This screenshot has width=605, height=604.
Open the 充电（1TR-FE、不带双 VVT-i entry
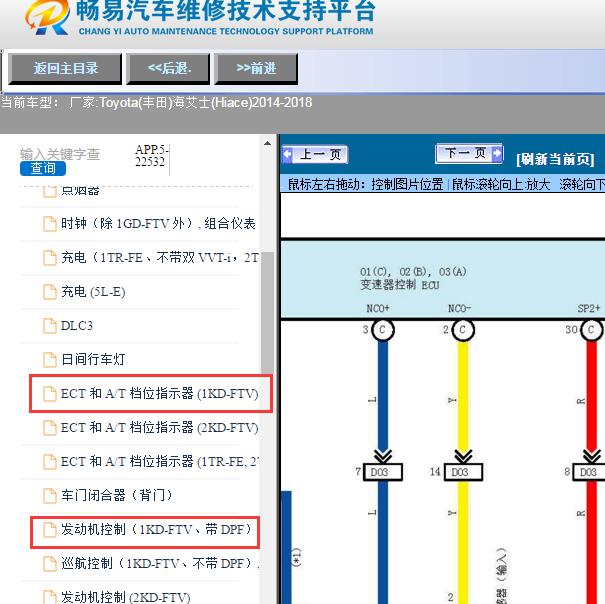(x=159, y=257)
